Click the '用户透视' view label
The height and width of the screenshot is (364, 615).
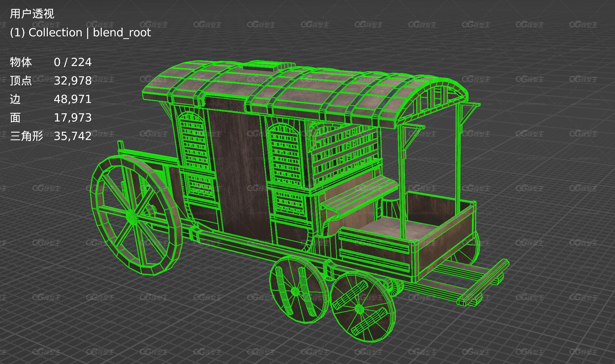tap(32, 14)
